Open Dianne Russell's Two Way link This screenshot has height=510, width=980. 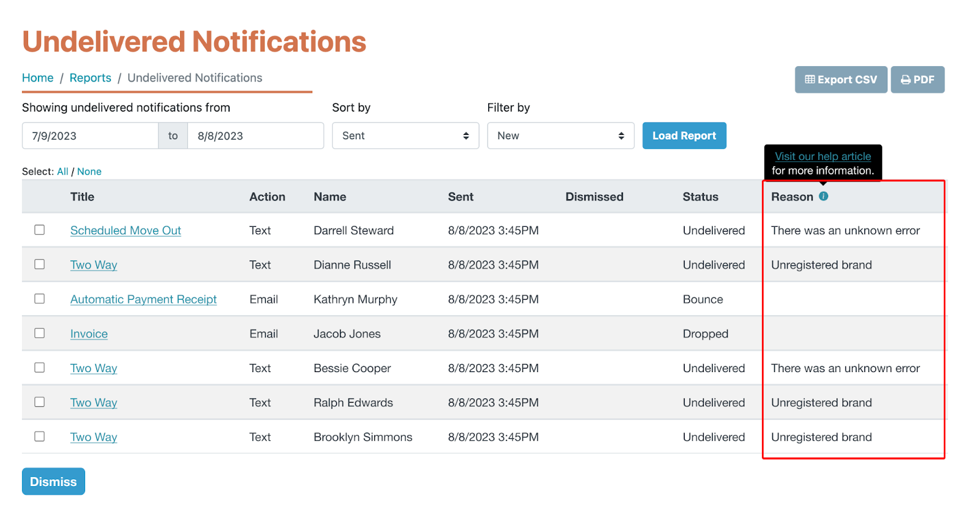[94, 265]
